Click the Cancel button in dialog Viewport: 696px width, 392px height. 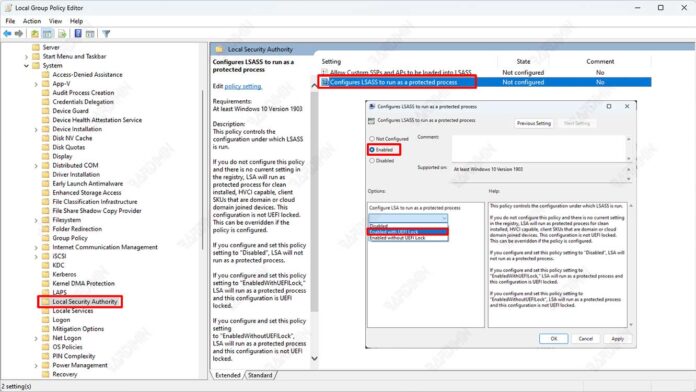click(x=585, y=339)
